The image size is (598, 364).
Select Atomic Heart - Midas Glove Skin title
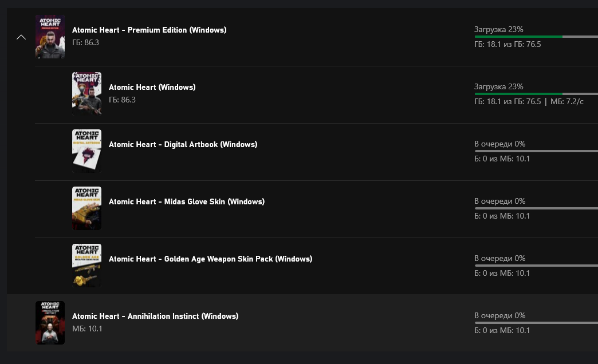tap(186, 201)
